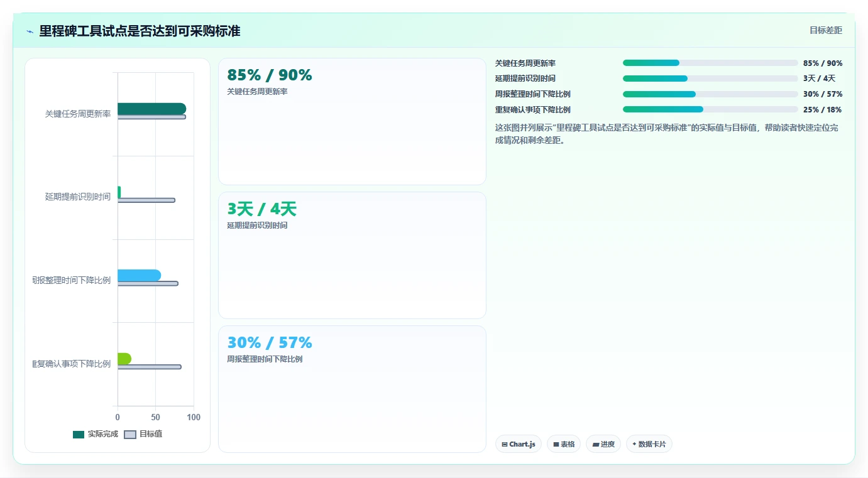
Task: Click the chart description paragraph text
Action: pos(666,134)
